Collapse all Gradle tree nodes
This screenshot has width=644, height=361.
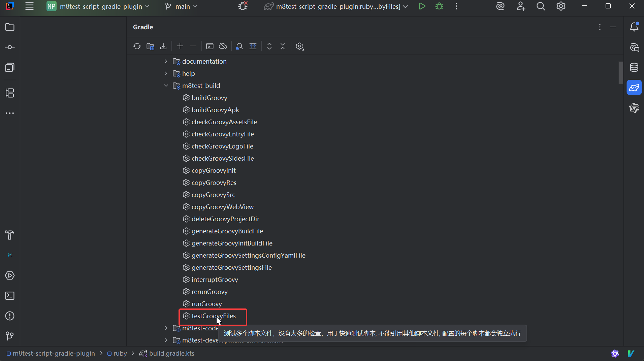(283, 46)
